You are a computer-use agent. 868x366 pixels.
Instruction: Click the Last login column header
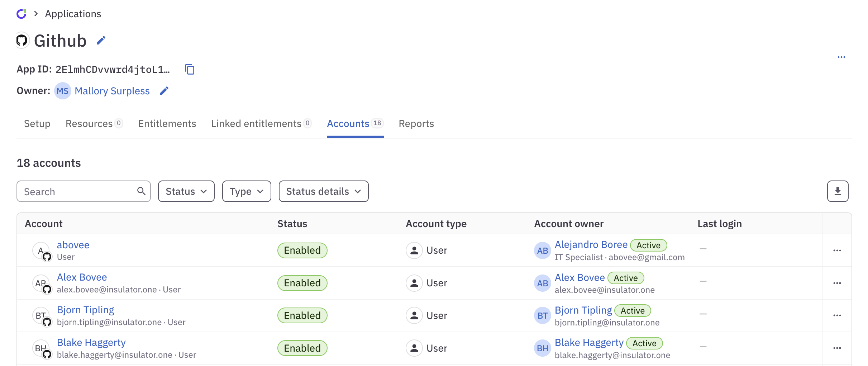(x=719, y=224)
